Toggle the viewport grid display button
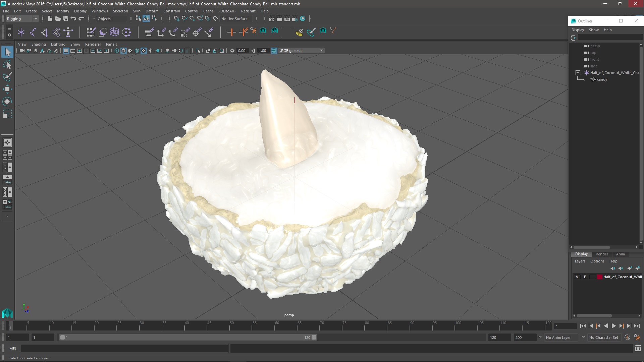 (66, 51)
